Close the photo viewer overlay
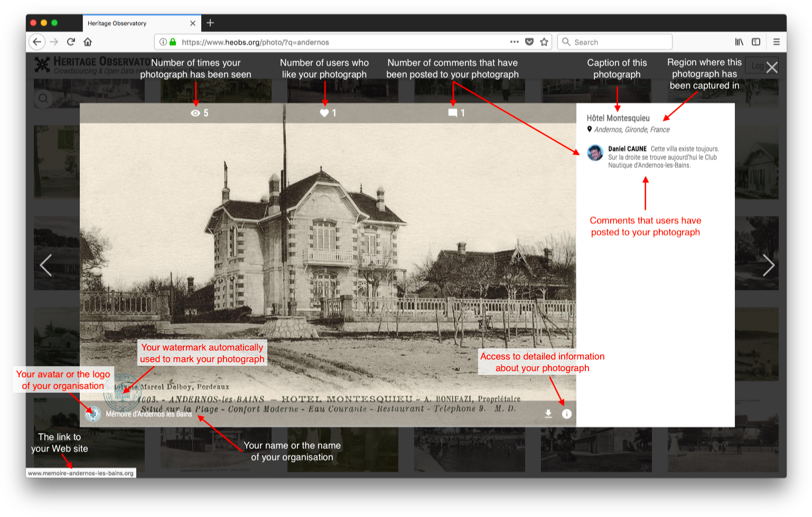 pos(772,67)
